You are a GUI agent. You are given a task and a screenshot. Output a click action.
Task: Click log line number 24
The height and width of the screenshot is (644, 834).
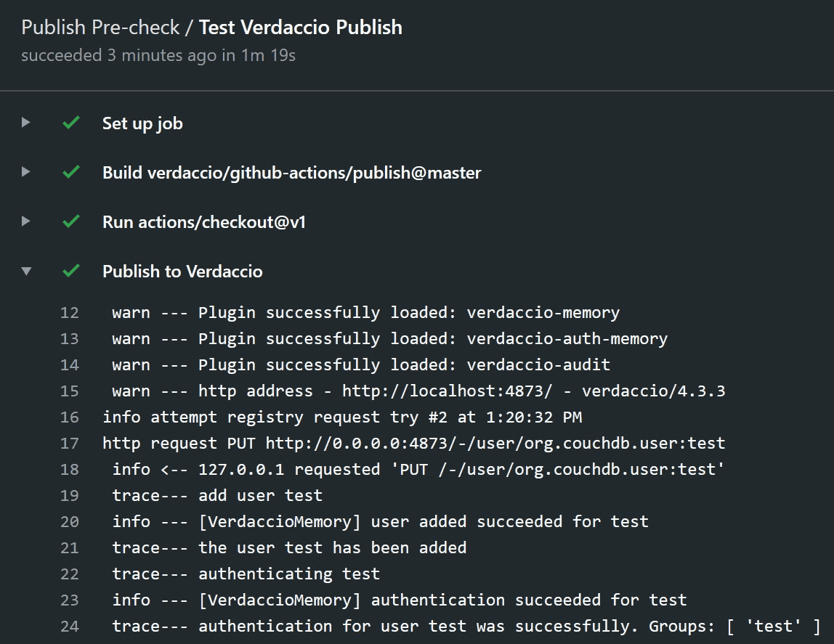pos(70,627)
